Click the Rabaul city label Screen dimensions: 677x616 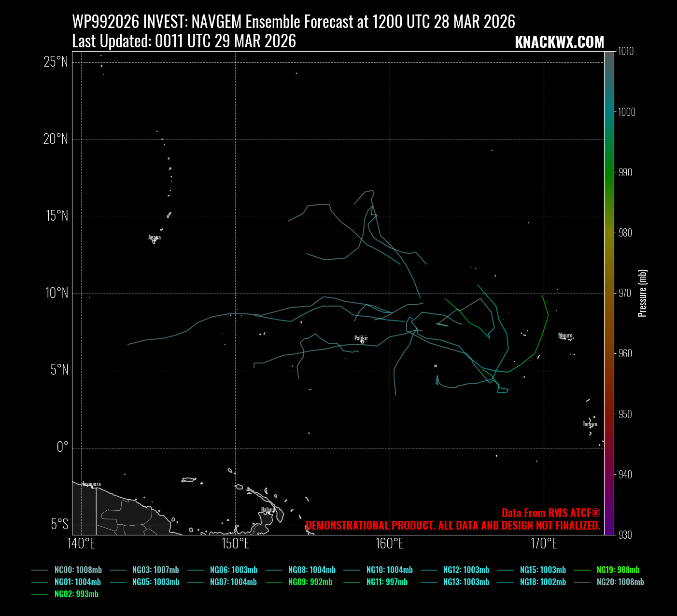(x=268, y=509)
